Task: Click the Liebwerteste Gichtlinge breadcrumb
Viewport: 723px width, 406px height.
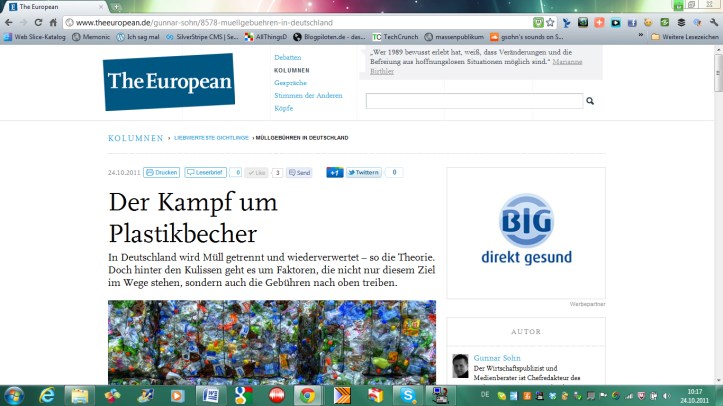Action: coord(211,138)
